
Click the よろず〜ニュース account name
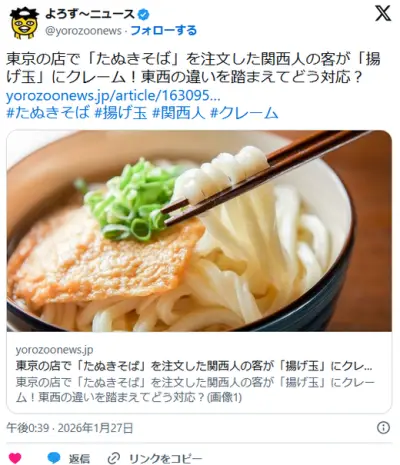[x=90, y=14]
